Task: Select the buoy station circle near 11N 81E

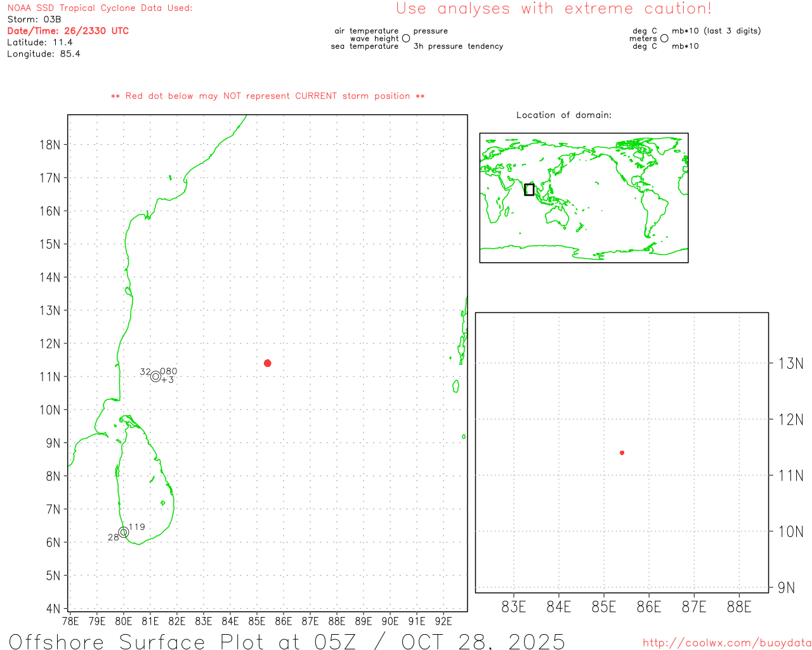Action: pos(155,376)
